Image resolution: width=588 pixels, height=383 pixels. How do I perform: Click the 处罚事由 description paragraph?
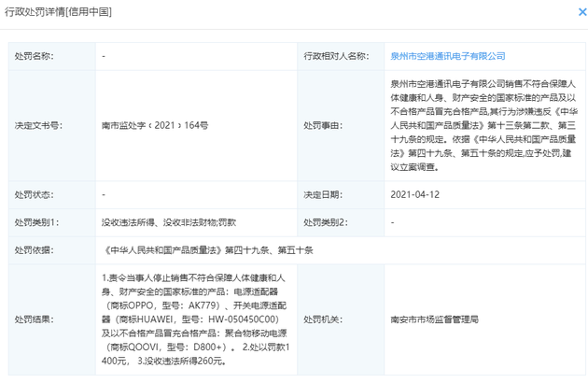tap(483, 125)
